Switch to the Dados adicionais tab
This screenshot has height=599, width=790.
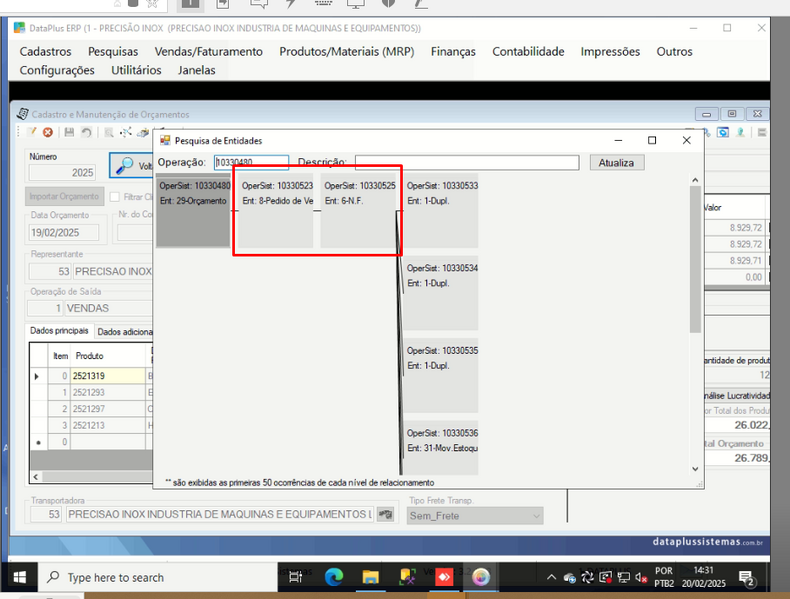(124, 332)
